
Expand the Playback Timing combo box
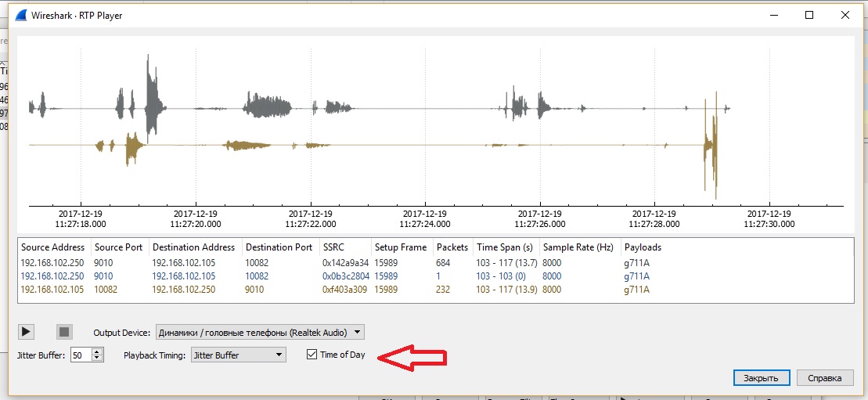[x=239, y=355]
